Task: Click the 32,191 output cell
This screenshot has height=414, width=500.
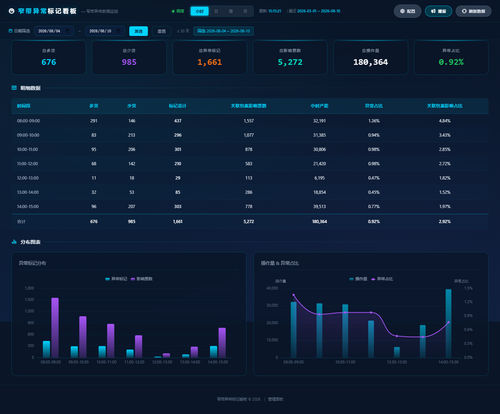Action: [x=319, y=121]
